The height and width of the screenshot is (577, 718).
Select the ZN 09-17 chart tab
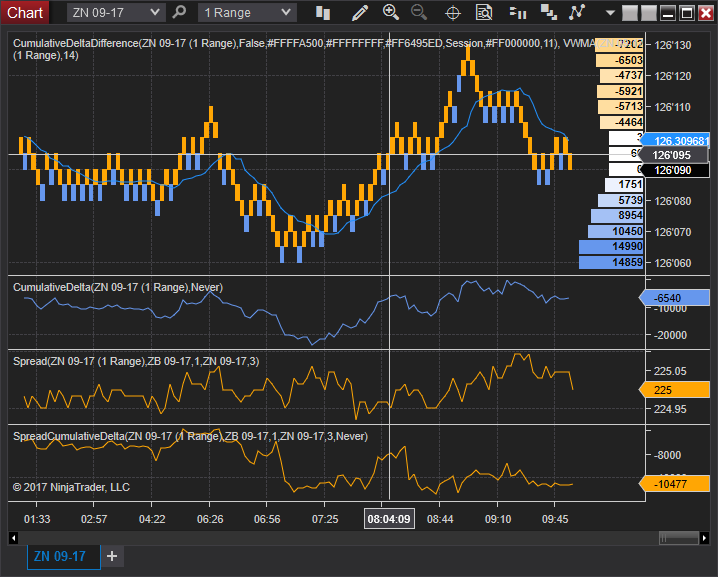coord(60,556)
